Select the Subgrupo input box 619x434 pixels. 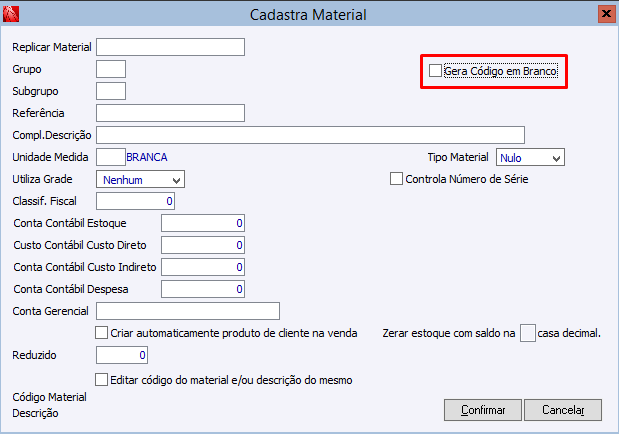[x=111, y=91]
